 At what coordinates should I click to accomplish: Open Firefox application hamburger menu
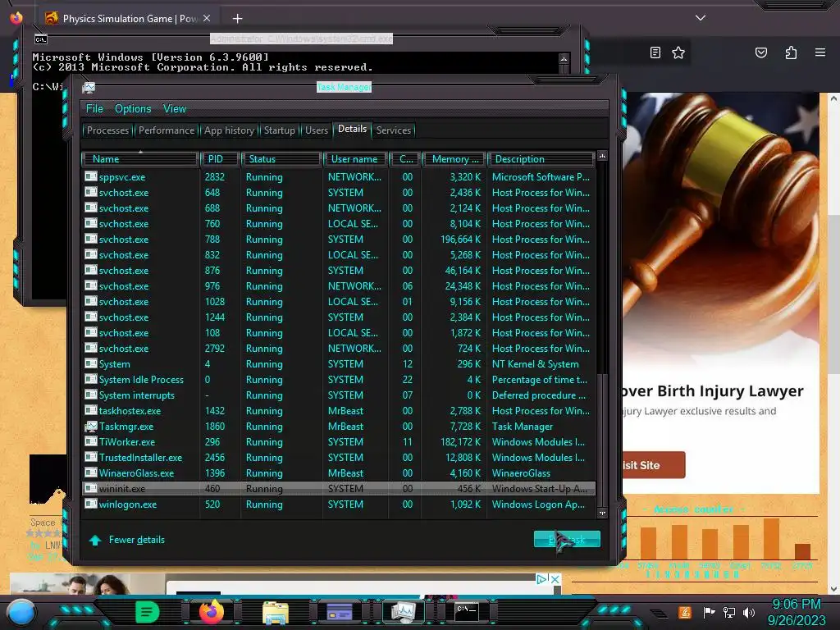tap(820, 52)
